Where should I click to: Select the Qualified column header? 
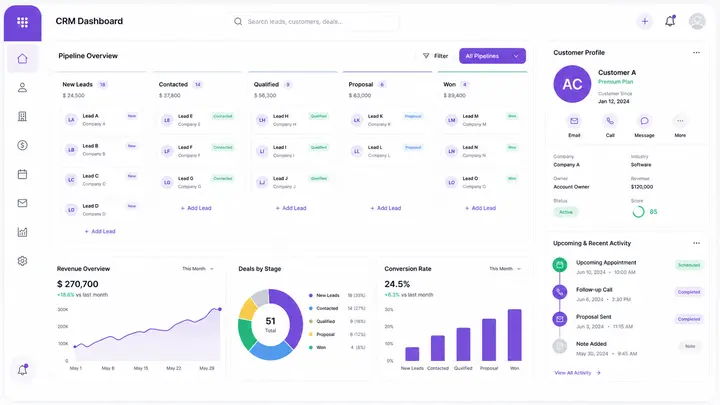(x=266, y=84)
